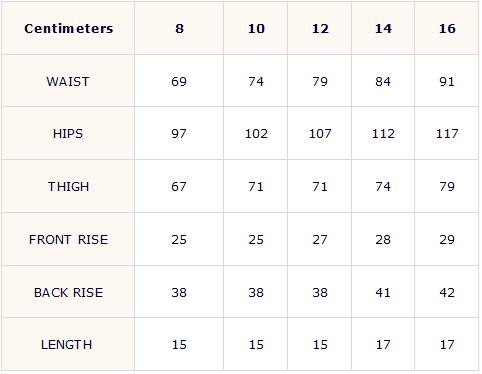This screenshot has height=374, width=482.
Task: Select the size 16 column header
Action: click(x=447, y=28)
